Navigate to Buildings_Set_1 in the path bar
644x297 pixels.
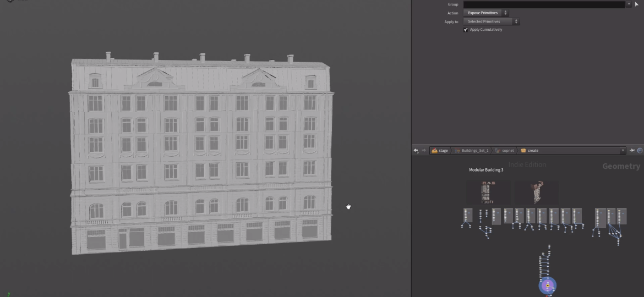pos(472,151)
